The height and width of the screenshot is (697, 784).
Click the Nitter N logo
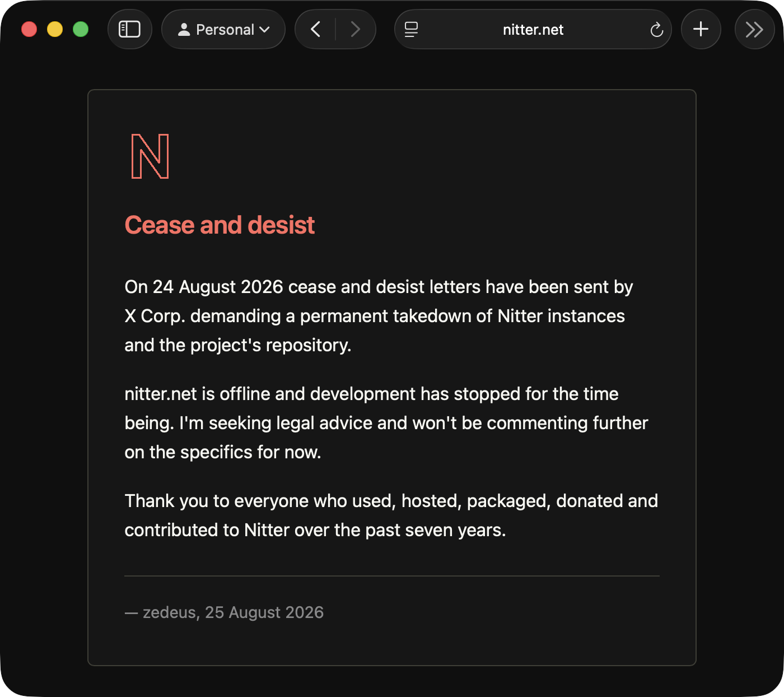(150, 156)
